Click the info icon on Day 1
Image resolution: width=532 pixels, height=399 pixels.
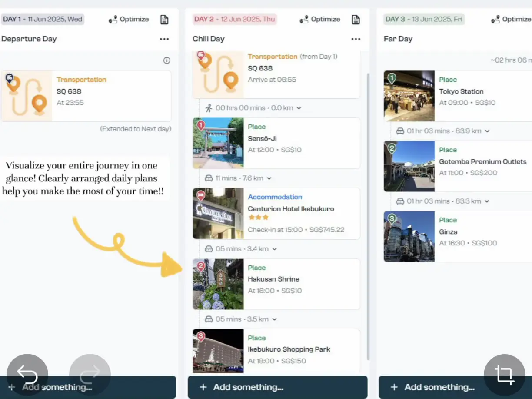click(166, 60)
